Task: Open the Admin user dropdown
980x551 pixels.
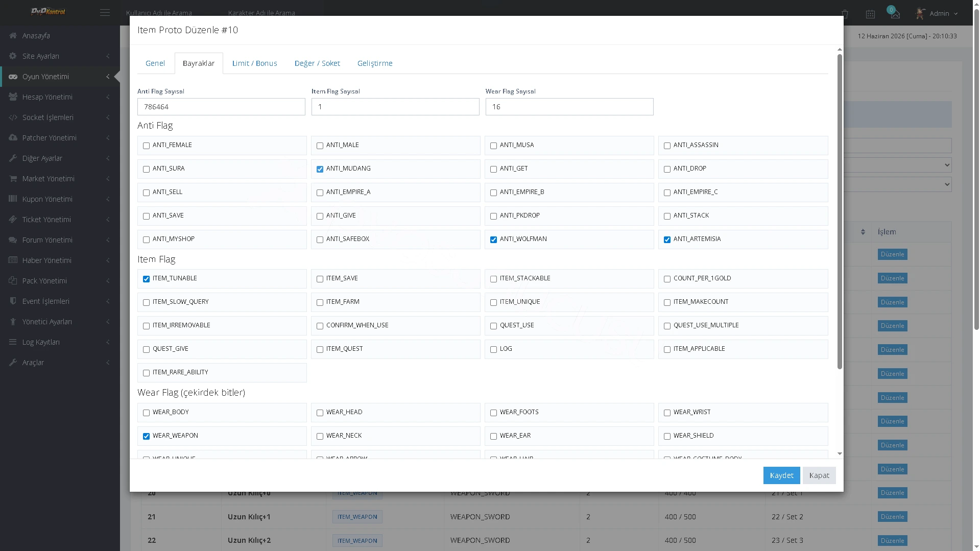Action: [937, 14]
